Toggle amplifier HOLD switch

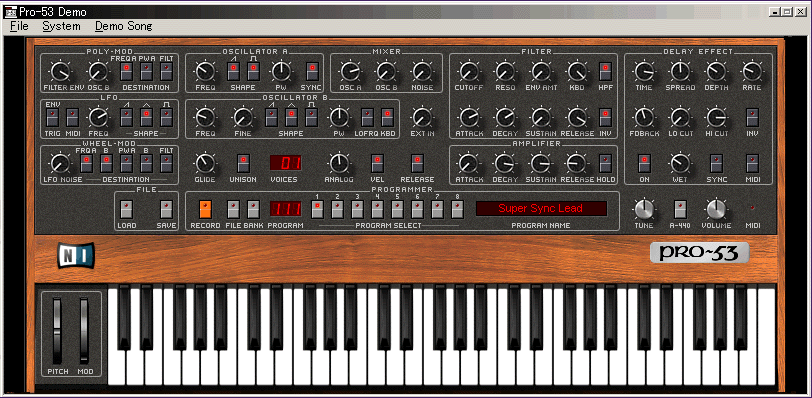[x=605, y=163]
